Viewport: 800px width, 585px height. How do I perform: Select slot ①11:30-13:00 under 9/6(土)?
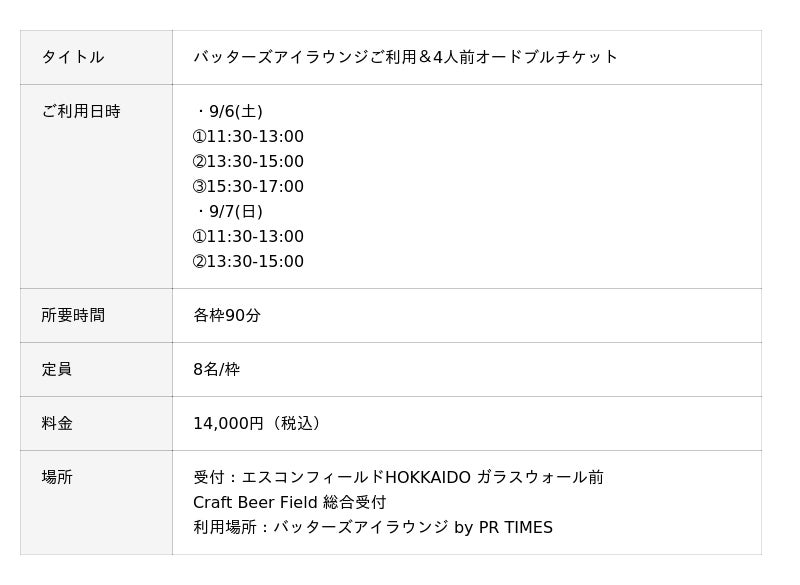248,136
